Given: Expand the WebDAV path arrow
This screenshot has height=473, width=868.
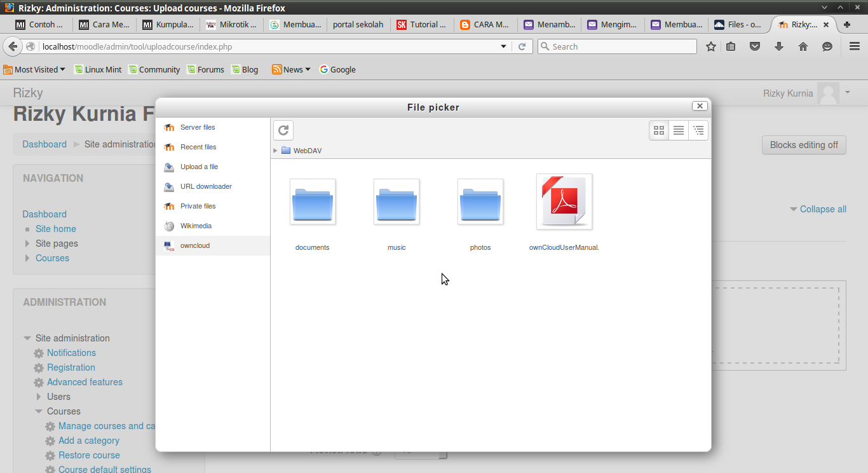Looking at the screenshot, I should [275, 151].
